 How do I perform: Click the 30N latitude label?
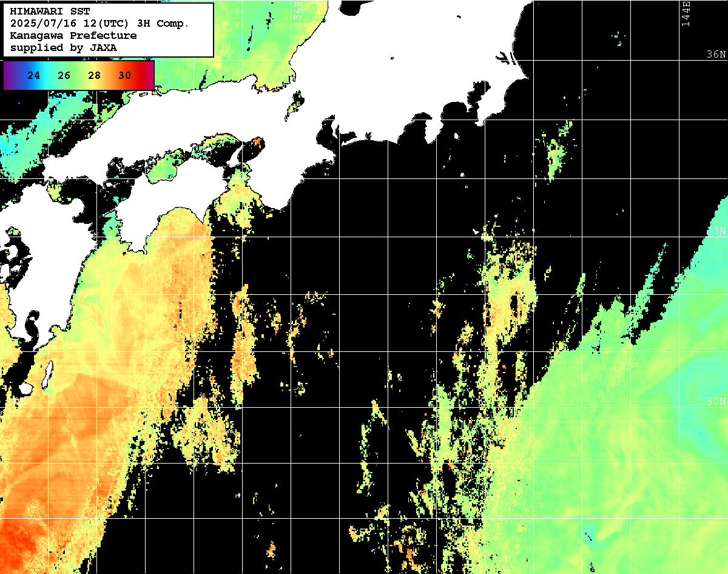pos(716,402)
